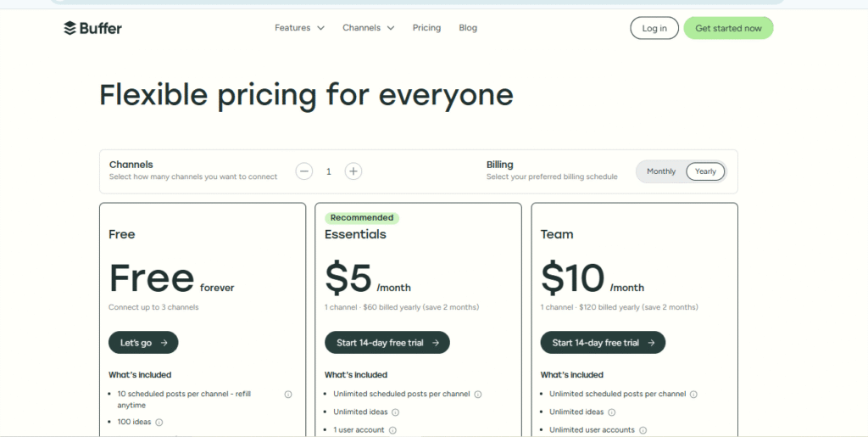Click the Features menu label
Viewport: 868px width, 437px height.
click(x=292, y=28)
